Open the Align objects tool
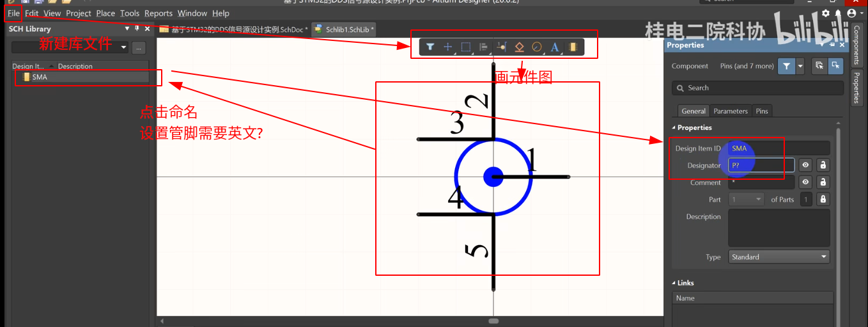 click(484, 47)
